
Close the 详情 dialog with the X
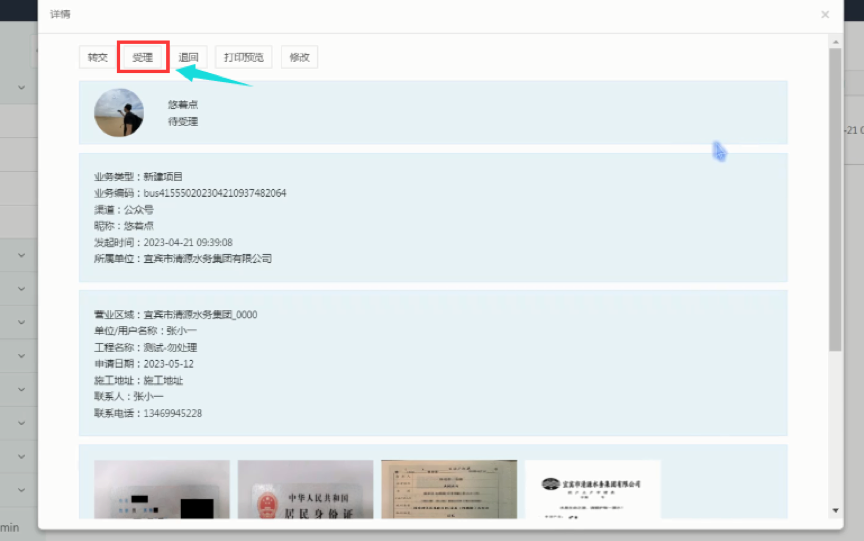[x=824, y=15]
